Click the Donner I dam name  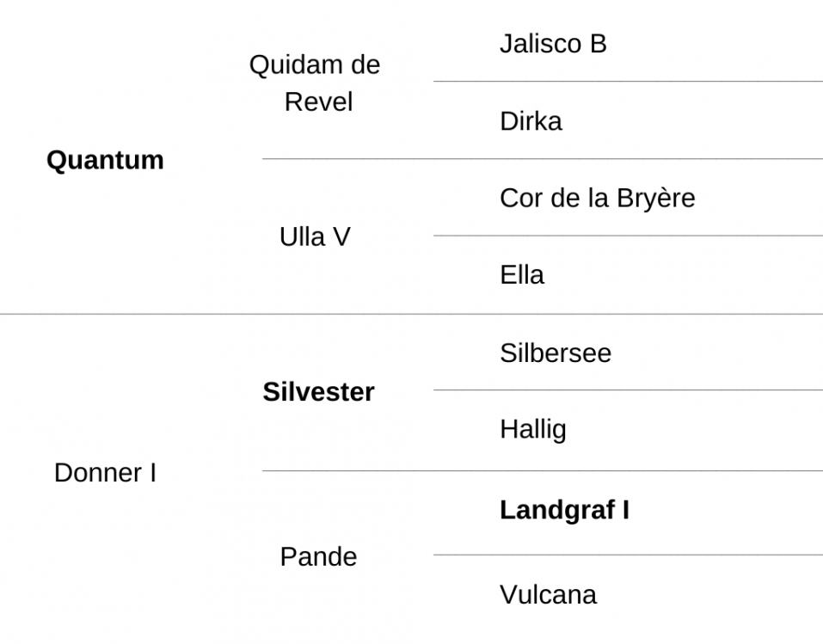[x=105, y=473]
